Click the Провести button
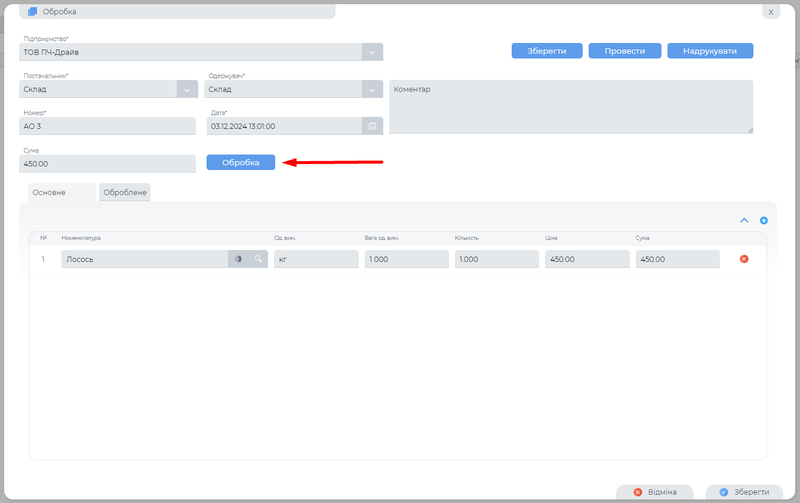 (x=624, y=51)
